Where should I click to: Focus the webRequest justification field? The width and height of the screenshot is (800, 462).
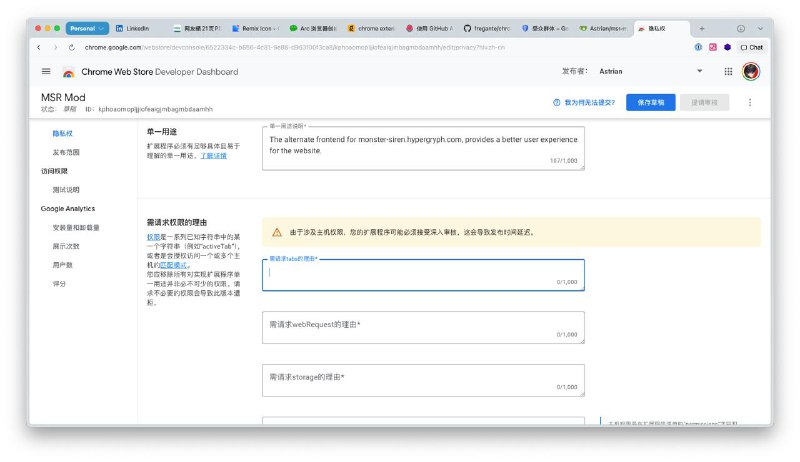[x=423, y=327]
